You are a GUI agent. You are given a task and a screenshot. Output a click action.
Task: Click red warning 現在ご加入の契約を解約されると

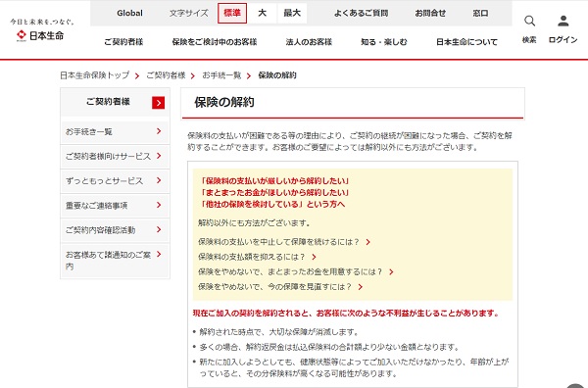click(x=345, y=313)
